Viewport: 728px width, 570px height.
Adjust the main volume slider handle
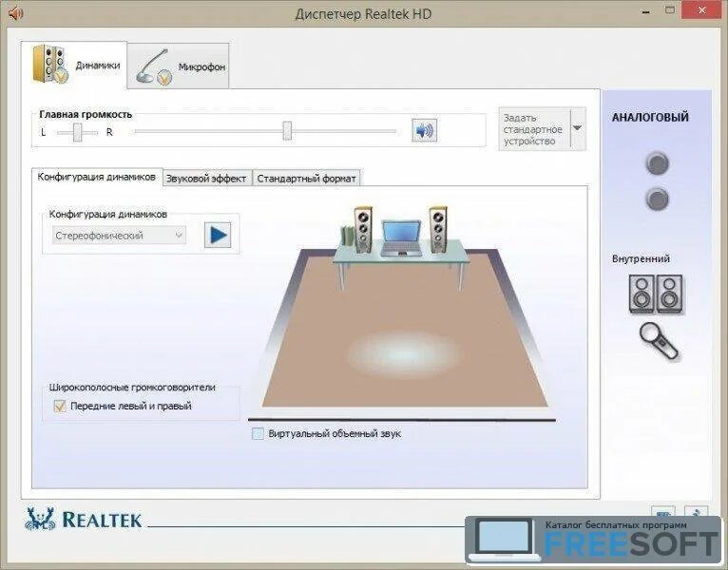pos(287,131)
